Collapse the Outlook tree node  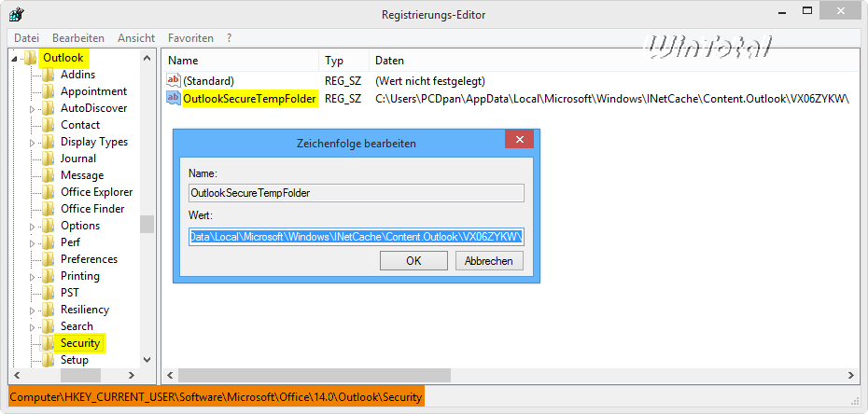[15, 59]
